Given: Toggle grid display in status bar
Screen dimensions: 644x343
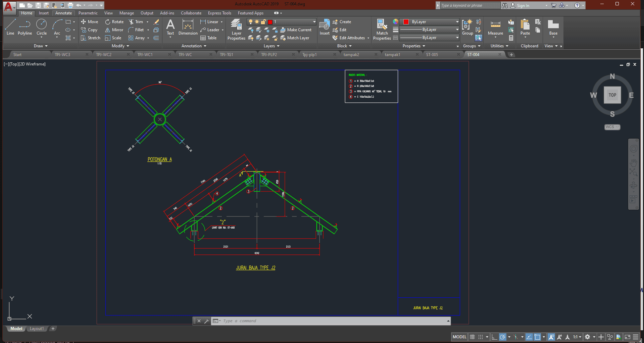Looking at the screenshot, I should 472,337.
